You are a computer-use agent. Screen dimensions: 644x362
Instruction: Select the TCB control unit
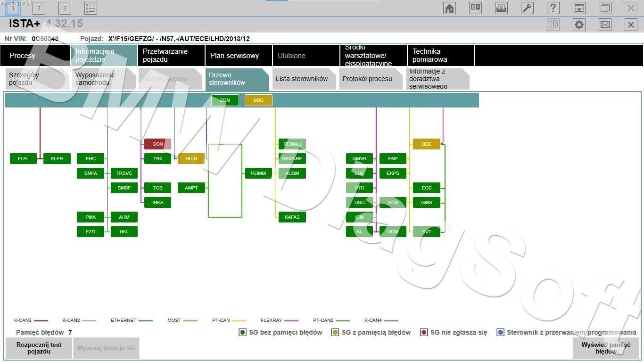(x=157, y=188)
